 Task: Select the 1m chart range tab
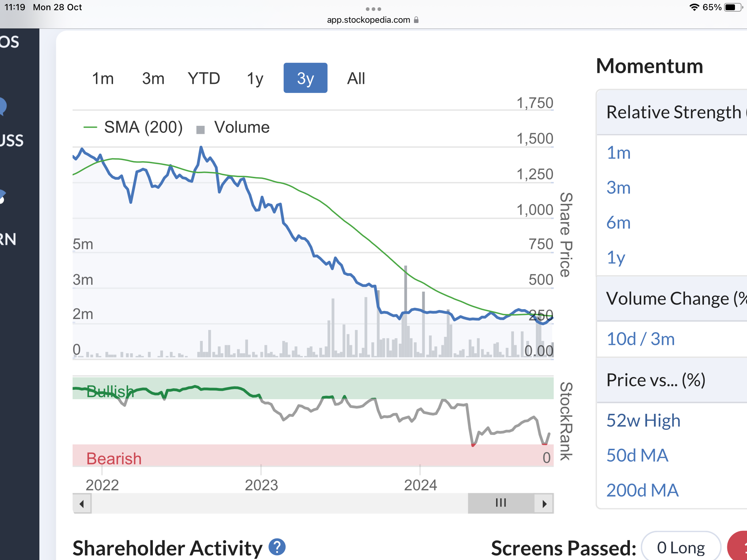pyautogui.click(x=103, y=78)
